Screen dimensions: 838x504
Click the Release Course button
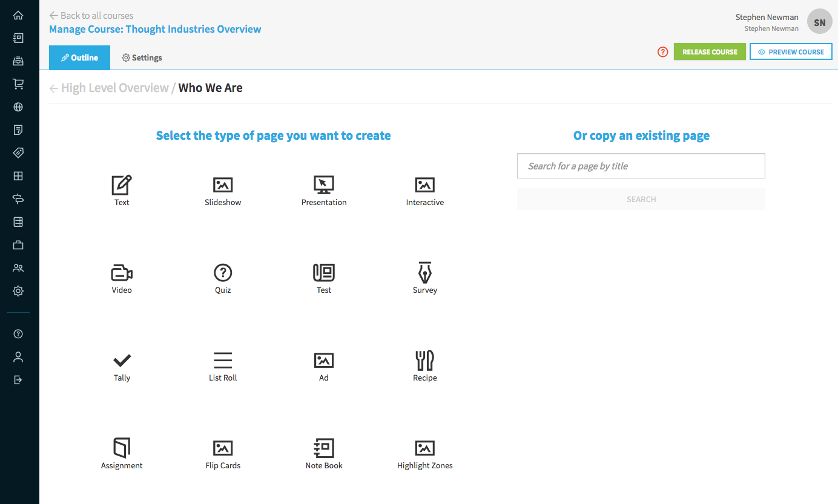click(710, 52)
